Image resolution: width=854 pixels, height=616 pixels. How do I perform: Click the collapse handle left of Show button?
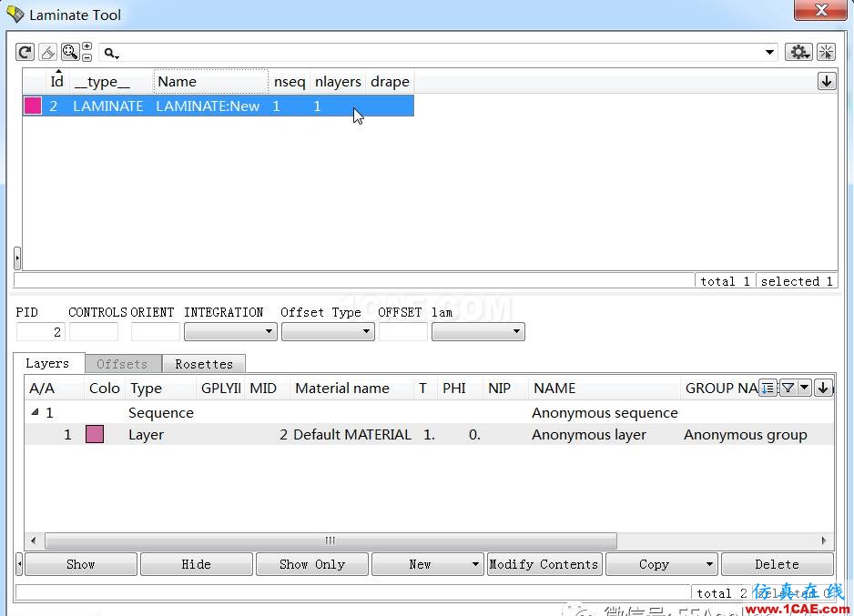20,564
